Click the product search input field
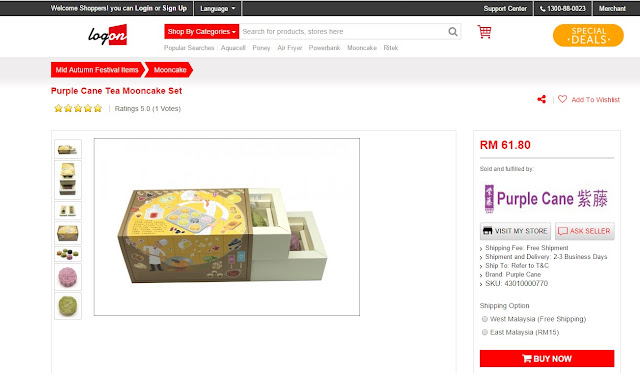The height and width of the screenshot is (373, 640). [343, 31]
